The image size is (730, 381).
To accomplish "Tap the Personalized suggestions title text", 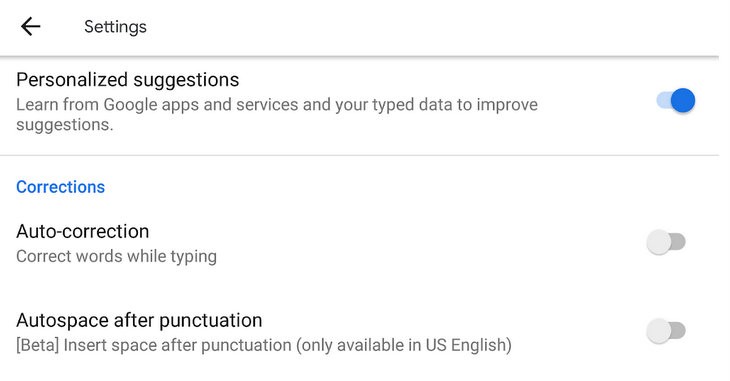I will point(128,80).
